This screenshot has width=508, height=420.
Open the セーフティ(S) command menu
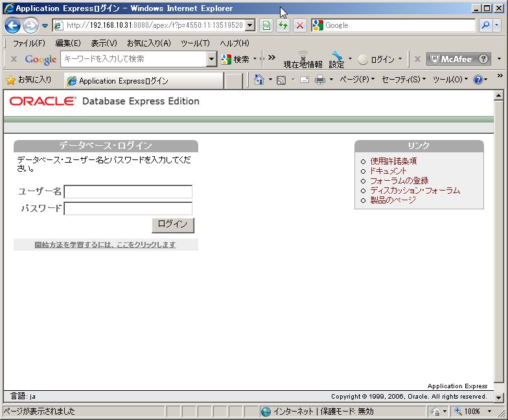404,79
